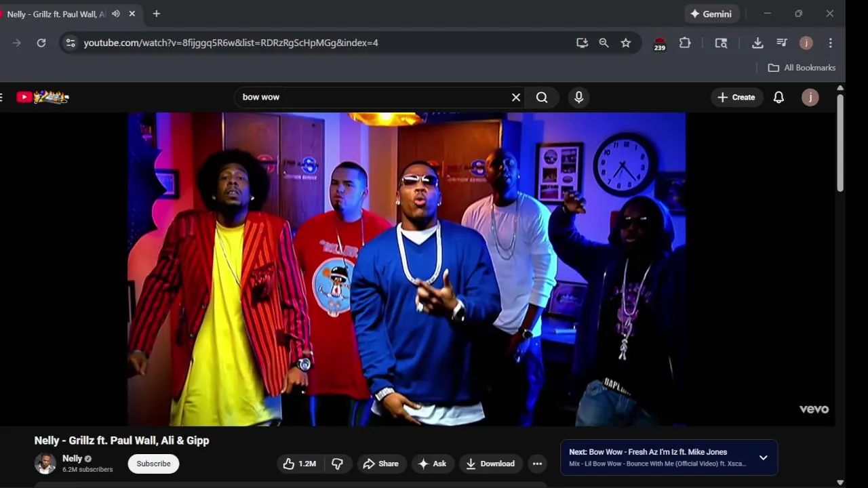Click the 6.2M subscribers text
The image size is (868, 488).
click(87, 470)
